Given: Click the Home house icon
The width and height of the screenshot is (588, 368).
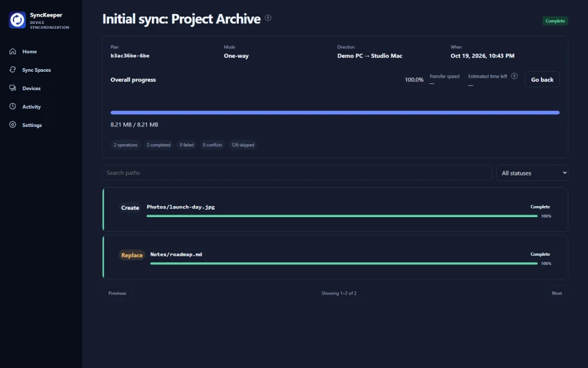Looking at the screenshot, I should pyautogui.click(x=13, y=51).
